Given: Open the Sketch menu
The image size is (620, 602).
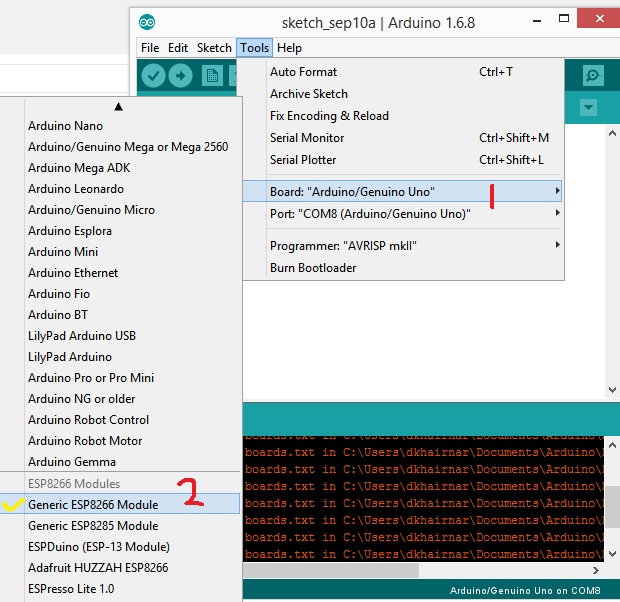Looking at the screenshot, I should (x=214, y=48).
